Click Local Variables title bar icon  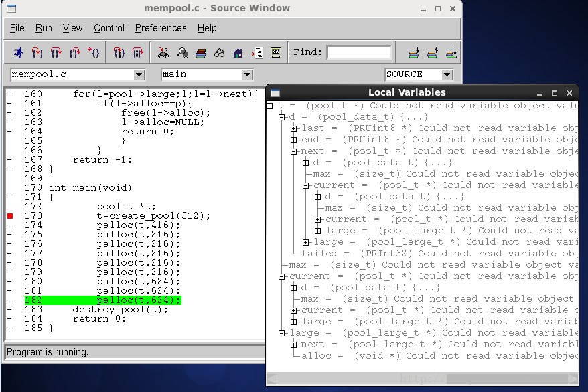coord(275,92)
